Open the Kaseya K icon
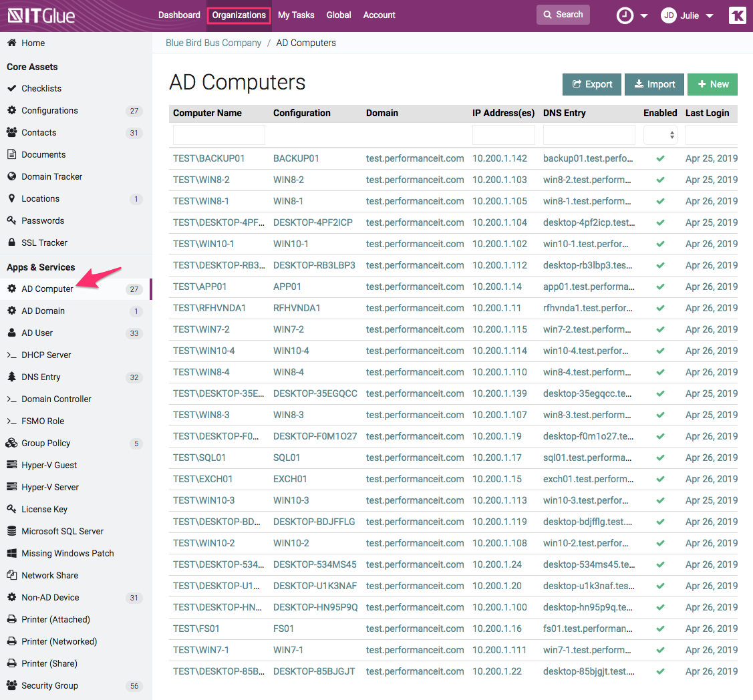 click(x=737, y=15)
